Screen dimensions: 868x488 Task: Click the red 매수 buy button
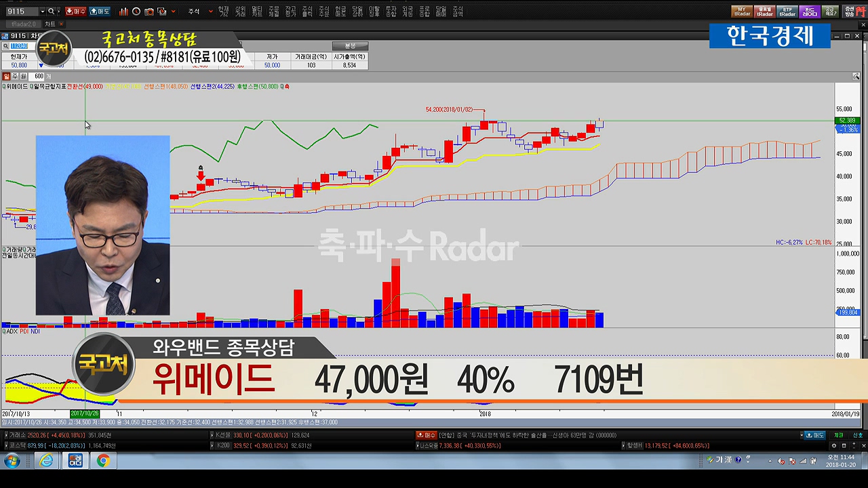[76, 12]
